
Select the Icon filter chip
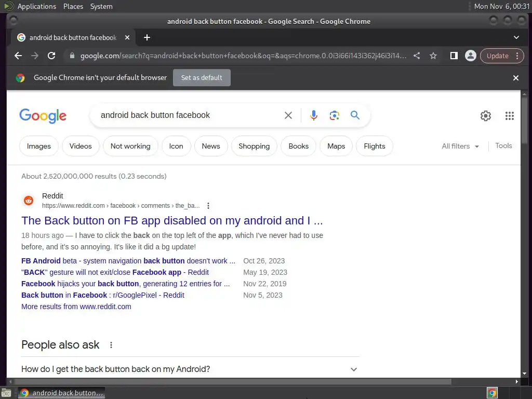tap(176, 146)
